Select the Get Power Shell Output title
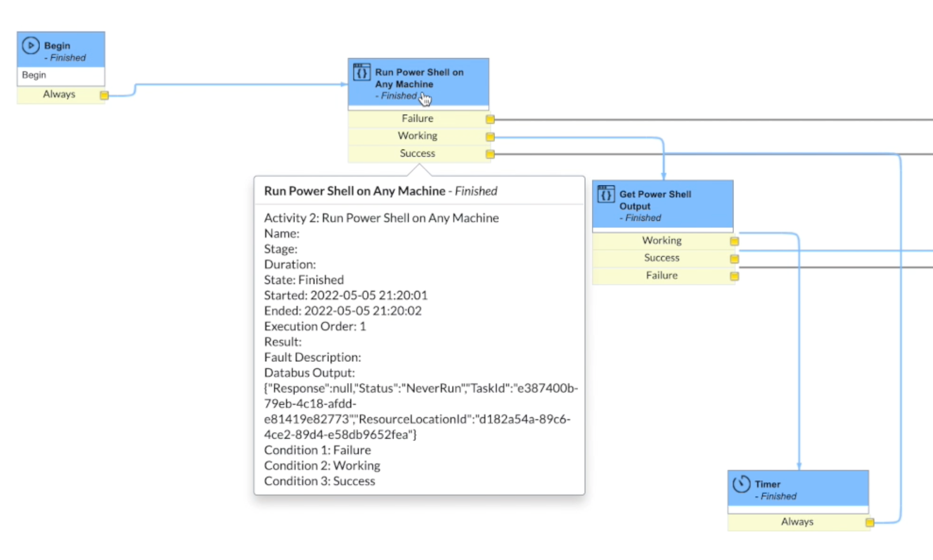Image resolution: width=933 pixels, height=560 pixels. pyautogui.click(x=655, y=200)
